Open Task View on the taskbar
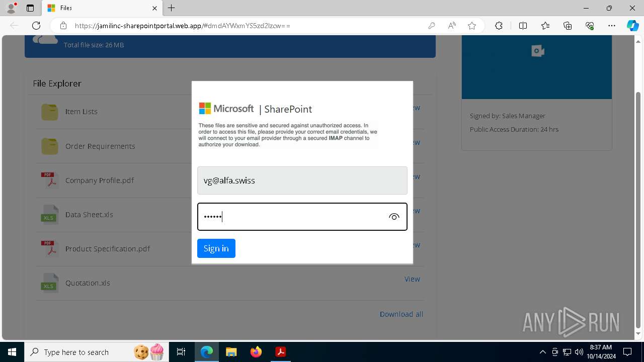The height and width of the screenshot is (362, 644). pyautogui.click(x=181, y=352)
